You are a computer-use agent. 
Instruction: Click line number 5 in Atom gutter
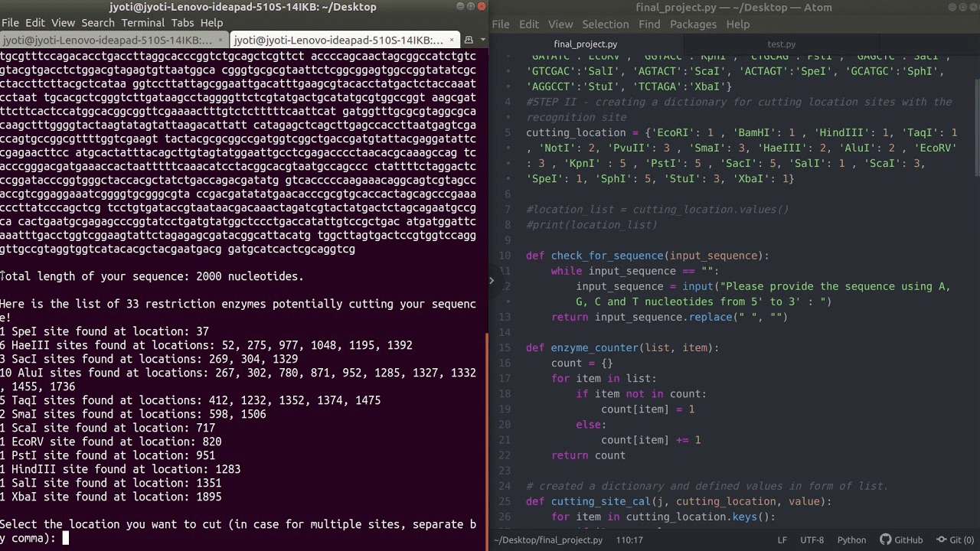click(x=508, y=132)
